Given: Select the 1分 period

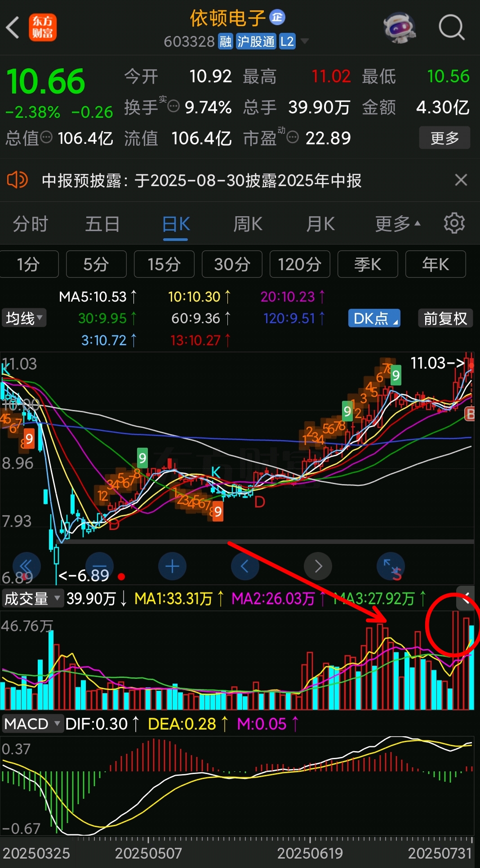Looking at the screenshot, I should coord(28,264).
